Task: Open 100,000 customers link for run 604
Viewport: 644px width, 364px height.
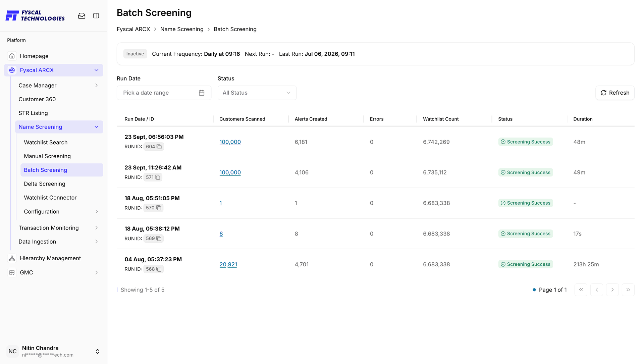Action: (x=230, y=142)
